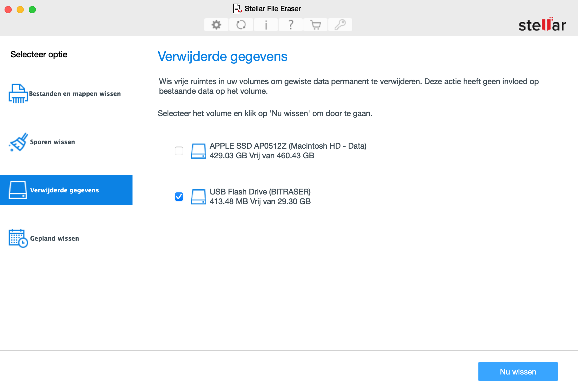Click the calendar icon for Gepland wissen
The image size is (578, 392).
(18, 238)
